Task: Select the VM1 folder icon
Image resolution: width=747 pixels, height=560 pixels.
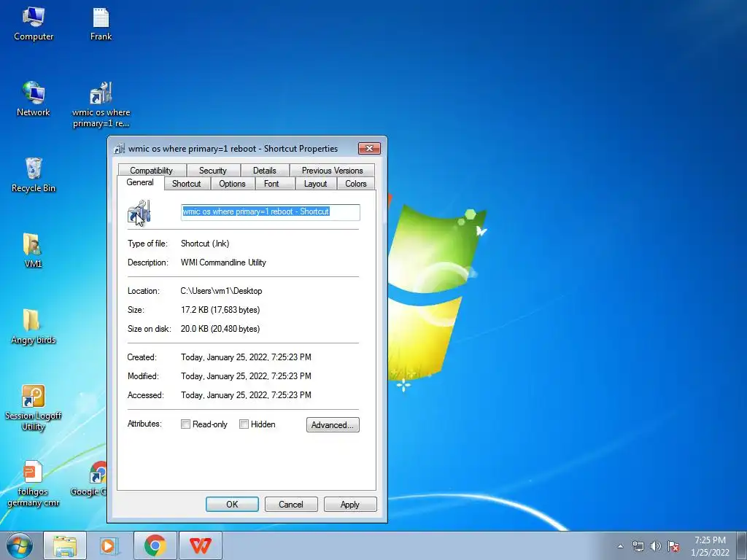Action: 32,251
